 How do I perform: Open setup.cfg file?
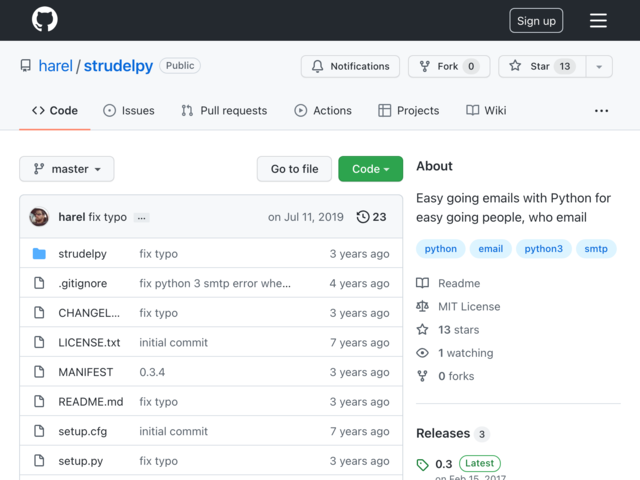click(x=83, y=431)
